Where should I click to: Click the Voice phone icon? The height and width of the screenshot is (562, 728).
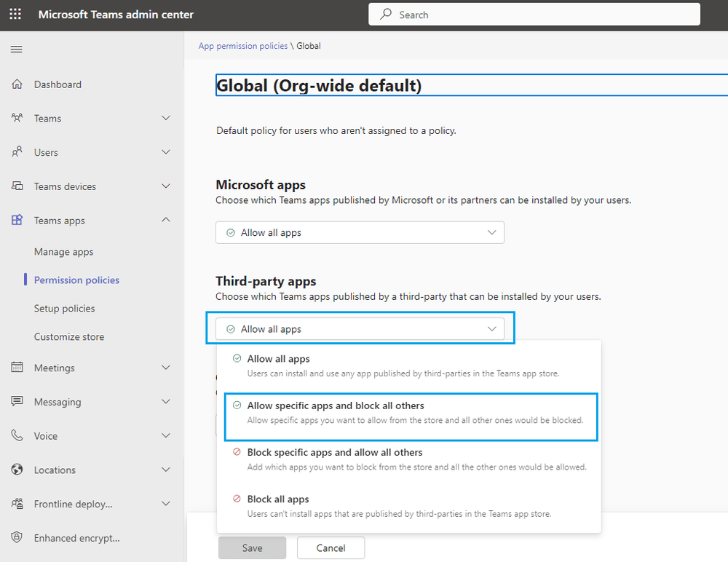(17, 435)
